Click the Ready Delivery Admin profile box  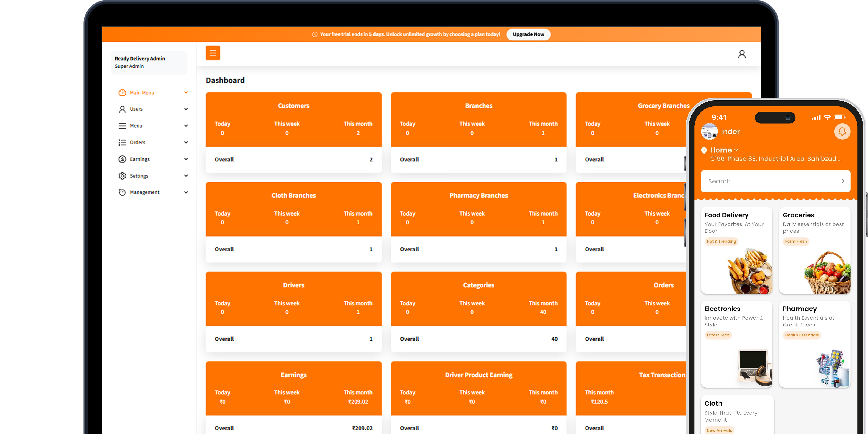tap(149, 63)
